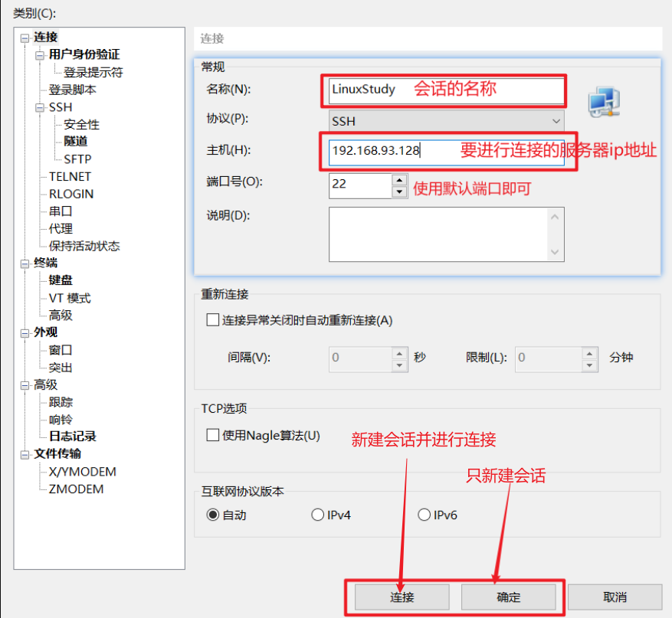
Task: Collapse the 连接 tree node
Action: click(x=25, y=38)
